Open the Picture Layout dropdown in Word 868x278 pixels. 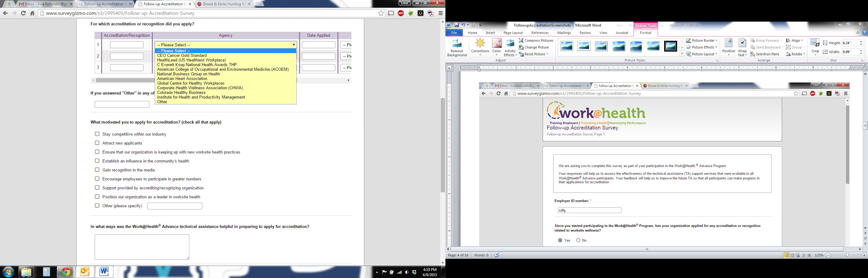pyautogui.click(x=702, y=54)
